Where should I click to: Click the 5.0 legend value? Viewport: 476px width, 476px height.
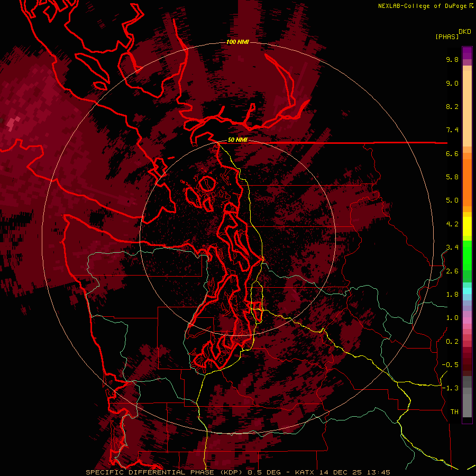[x=452, y=200]
